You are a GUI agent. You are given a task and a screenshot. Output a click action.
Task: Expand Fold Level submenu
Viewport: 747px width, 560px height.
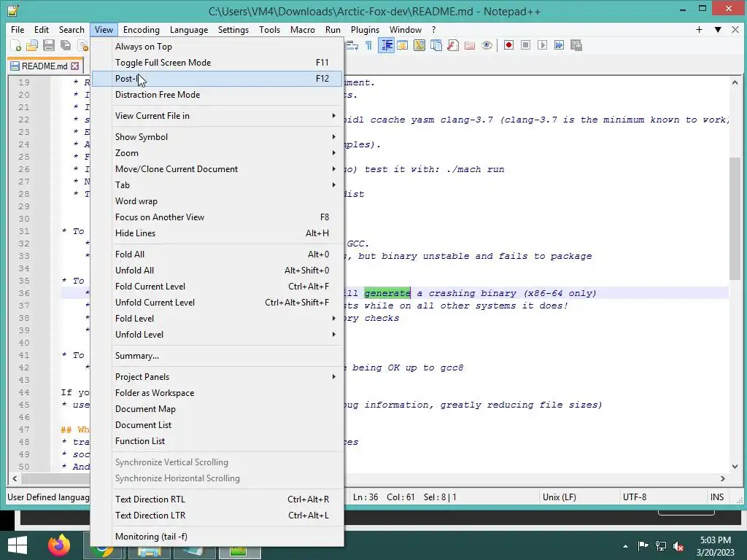pos(217,319)
